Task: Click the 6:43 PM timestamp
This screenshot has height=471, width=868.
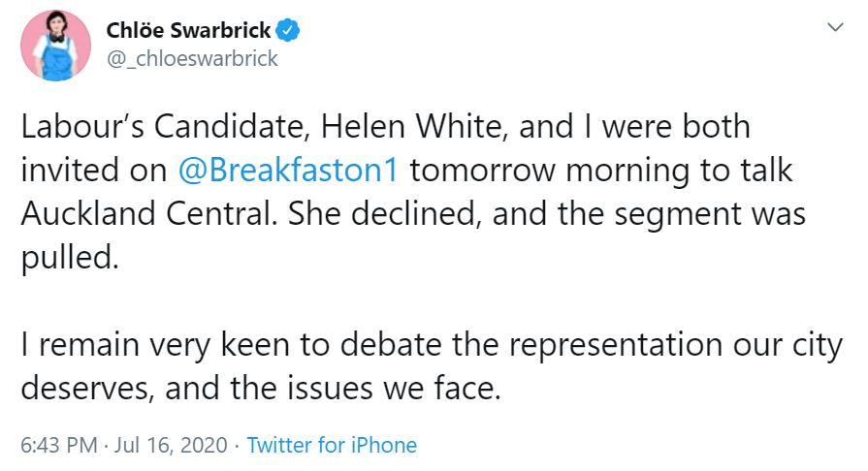Action: click(x=58, y=446)
